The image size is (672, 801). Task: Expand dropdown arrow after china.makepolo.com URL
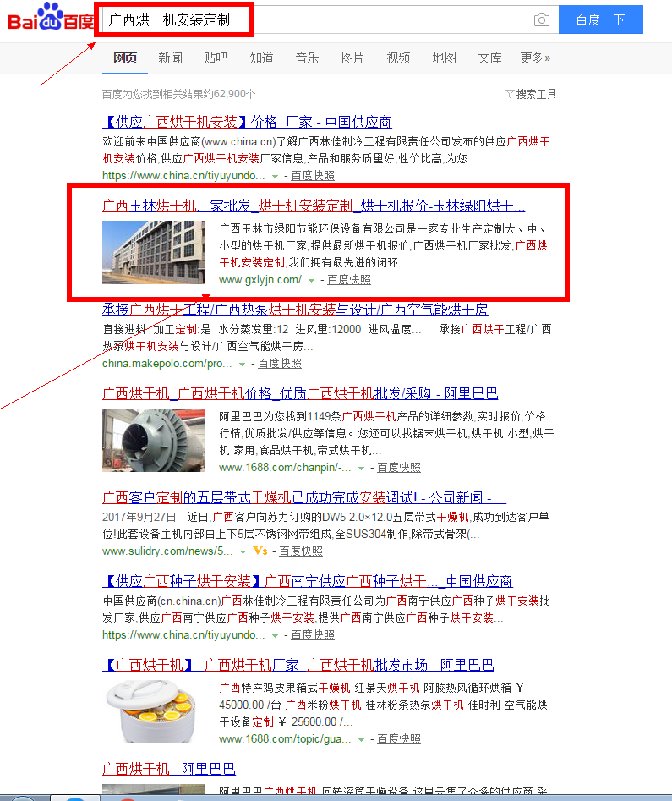tap(242, 365)
